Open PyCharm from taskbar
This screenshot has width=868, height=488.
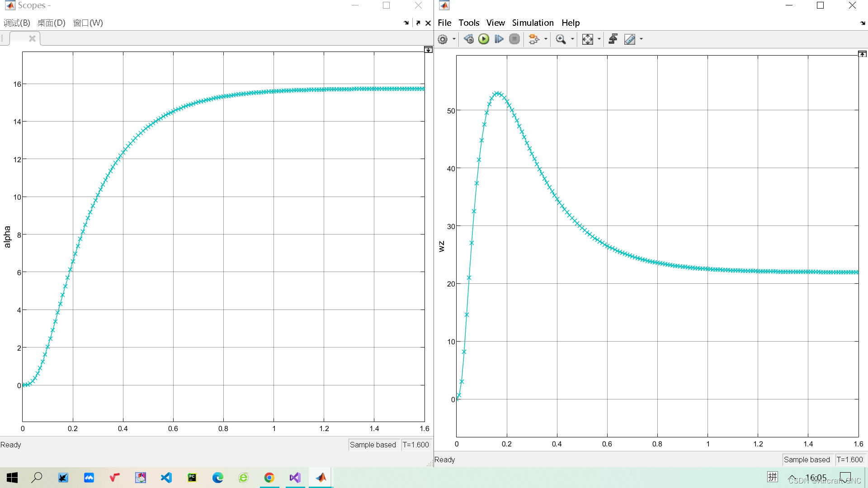[x=192, y=478]
